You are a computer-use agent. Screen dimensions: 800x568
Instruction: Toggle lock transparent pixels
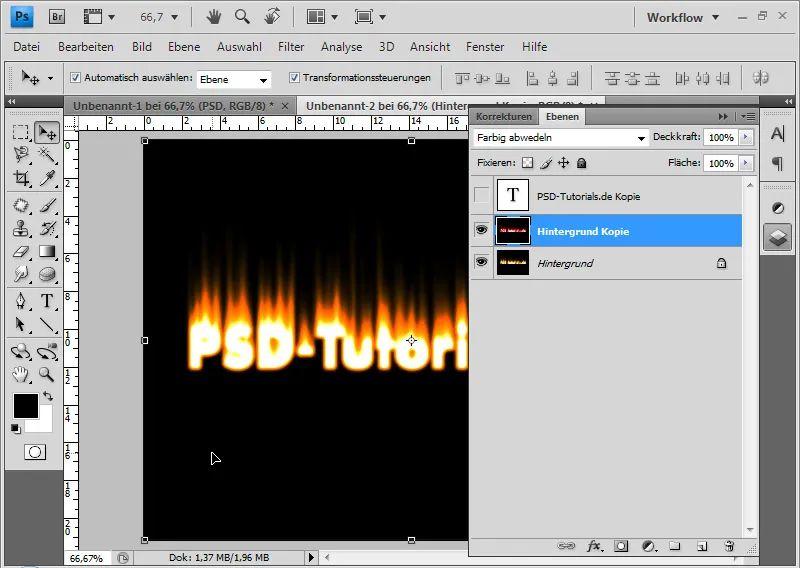[x=527, y=163]
